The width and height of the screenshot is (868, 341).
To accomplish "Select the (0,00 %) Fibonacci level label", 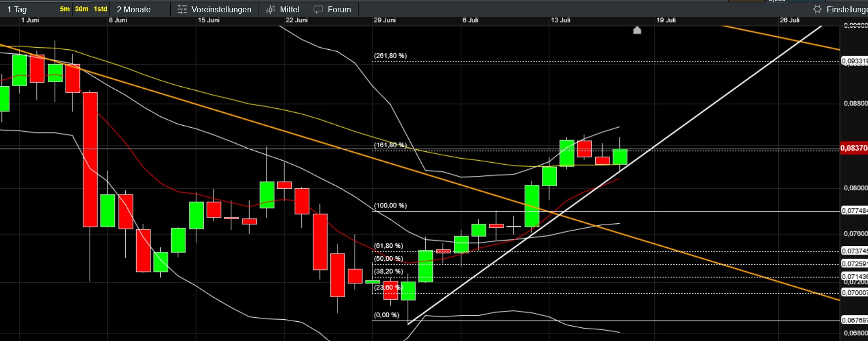I will coord(387,315).
